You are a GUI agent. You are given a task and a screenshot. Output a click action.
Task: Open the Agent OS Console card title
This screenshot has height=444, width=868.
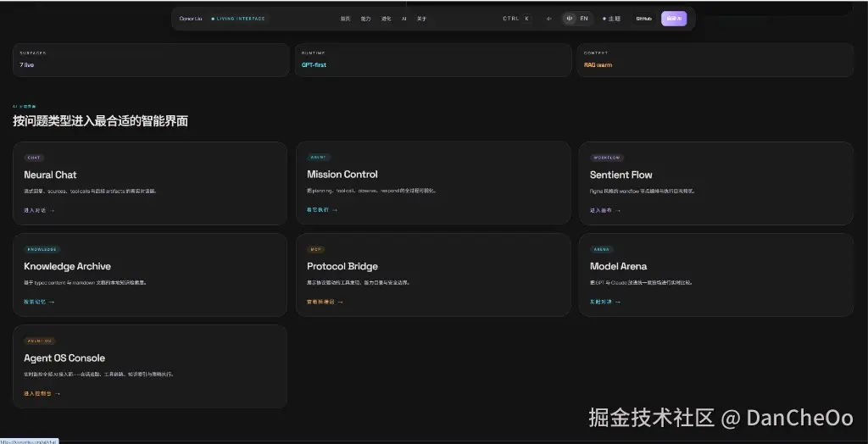pyautogui.click(x=64, y=358)
